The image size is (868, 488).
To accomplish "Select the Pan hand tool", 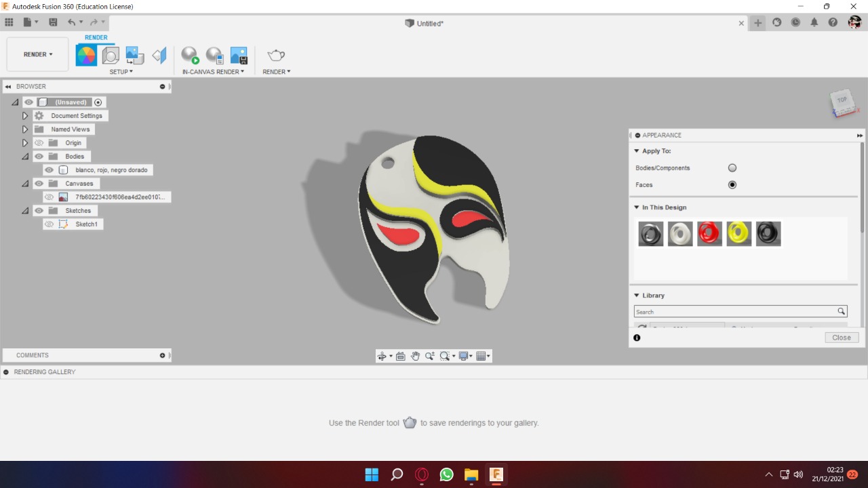I will [x=415, y=356].
